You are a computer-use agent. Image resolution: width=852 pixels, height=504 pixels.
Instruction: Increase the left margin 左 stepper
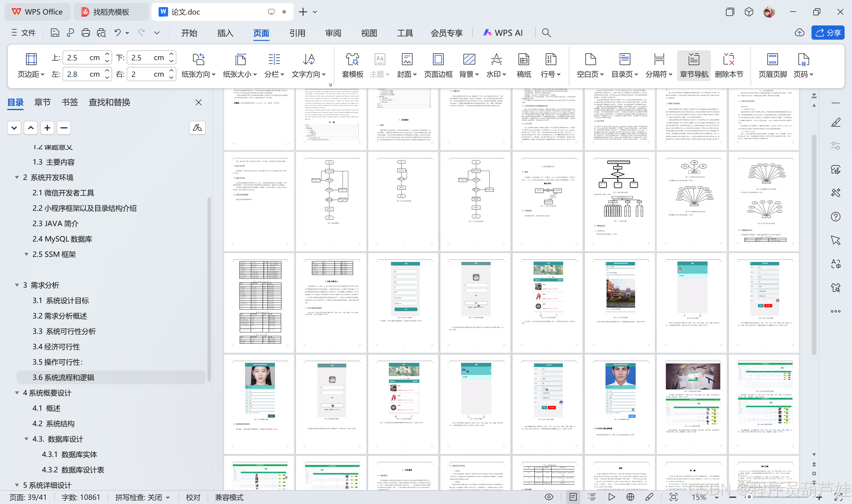point(107,71)
